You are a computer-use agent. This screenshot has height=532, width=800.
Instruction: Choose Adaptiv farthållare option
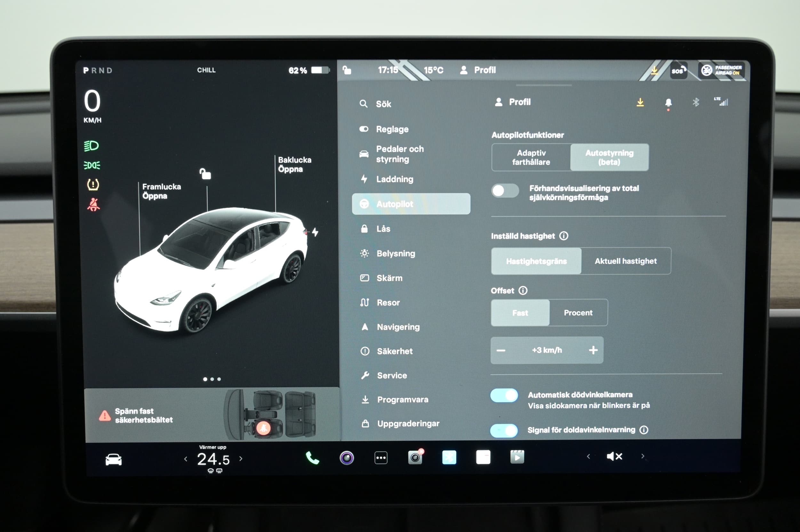point(531,157)
